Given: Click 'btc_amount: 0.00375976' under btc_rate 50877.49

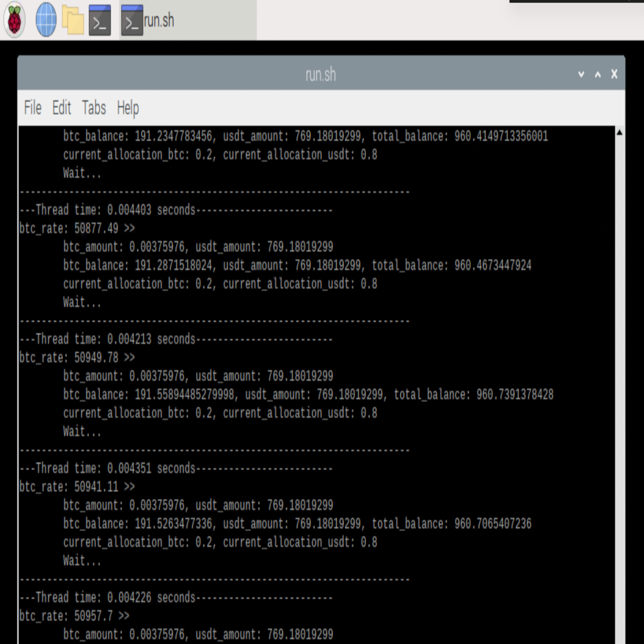Looking at the screenshot, I should (x=123, y=247).
